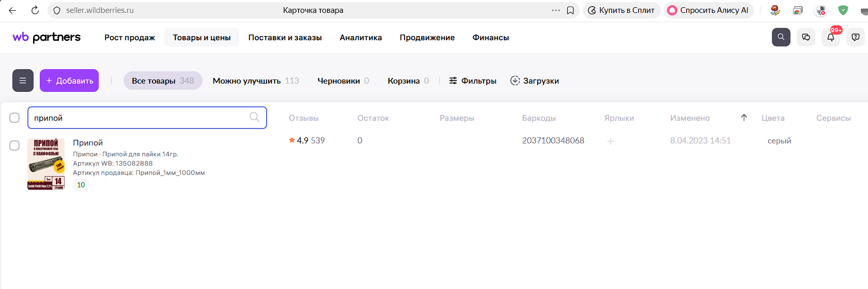
Task: Click the dark search icon in header
Action: (x=781, y=37)
